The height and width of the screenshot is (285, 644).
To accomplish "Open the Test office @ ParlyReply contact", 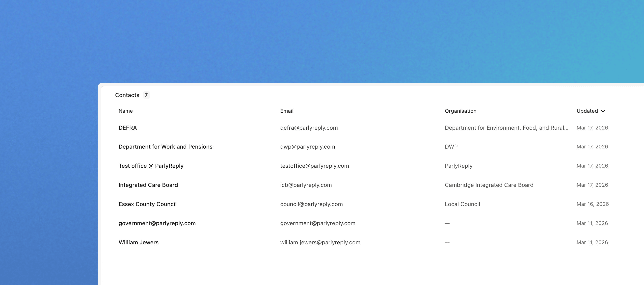I will click(151, 166).
